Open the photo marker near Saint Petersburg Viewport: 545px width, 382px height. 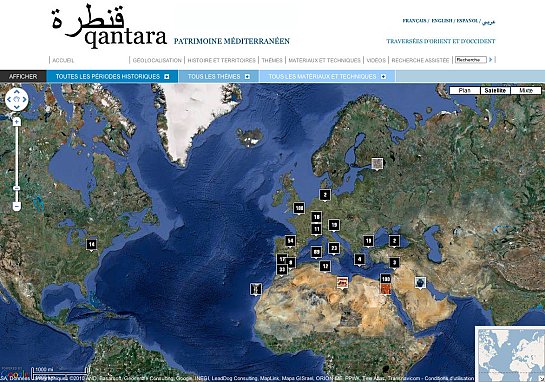[377, 164]
